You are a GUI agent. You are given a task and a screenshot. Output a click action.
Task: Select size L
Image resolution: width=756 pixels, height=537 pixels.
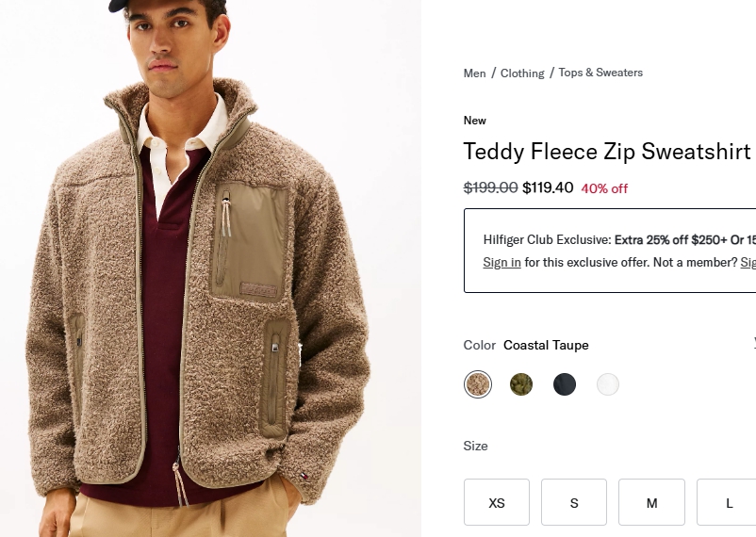(x=728, y=503)
